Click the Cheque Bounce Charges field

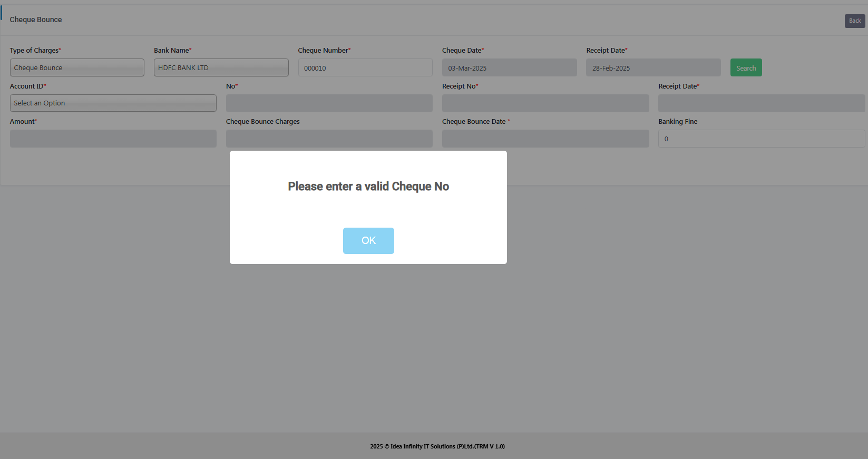[x=329, y=139]
